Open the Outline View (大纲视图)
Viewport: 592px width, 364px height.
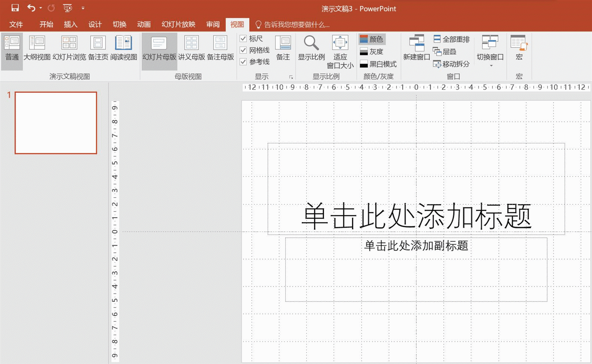[37, 48]
